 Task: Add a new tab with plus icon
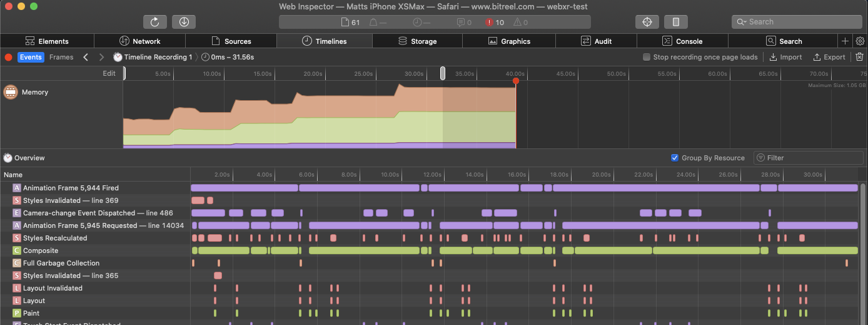pyautogui.click(x=845, y=41)
